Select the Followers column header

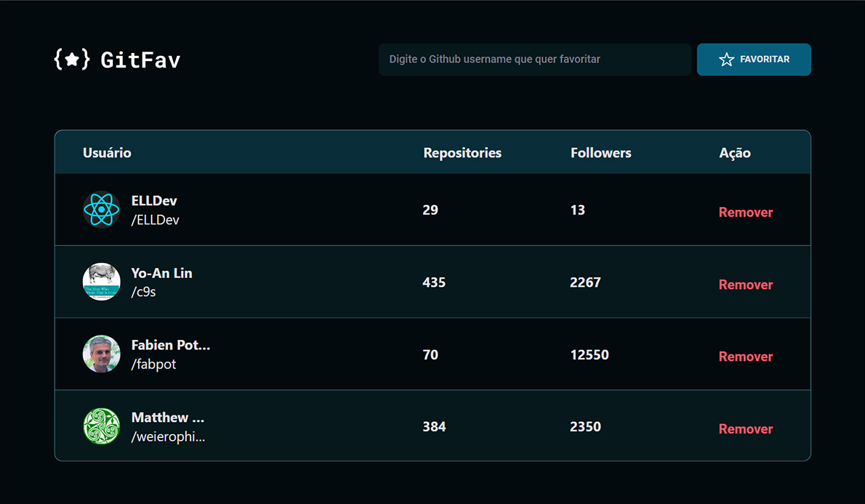point(600,153)
